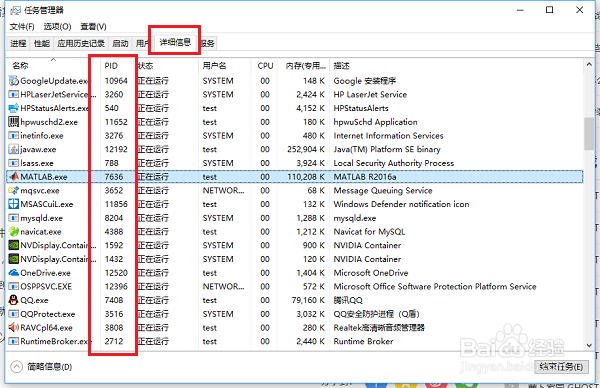Open the 选项(O) menu
This screenshot has height=388, width=600.
click(x=57, y=27)
